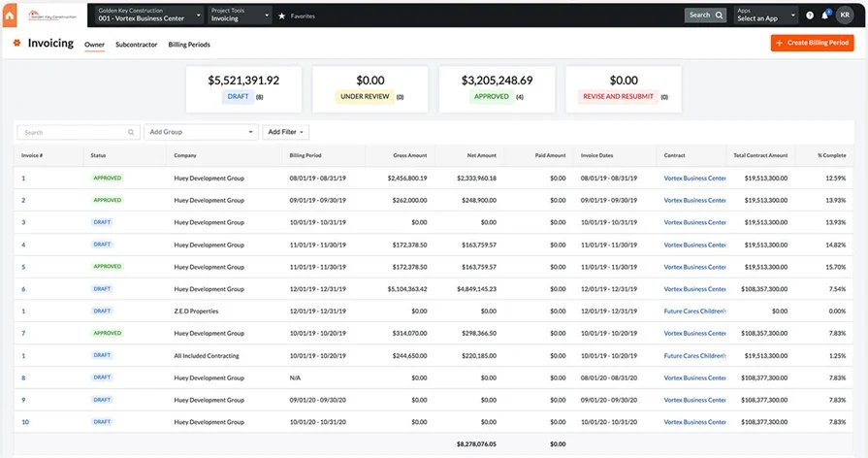The width and height of the screenshot is (868, 458).
Task: Open Vortex Business Center contract in invoice 6 row
Action: [694, 289]
